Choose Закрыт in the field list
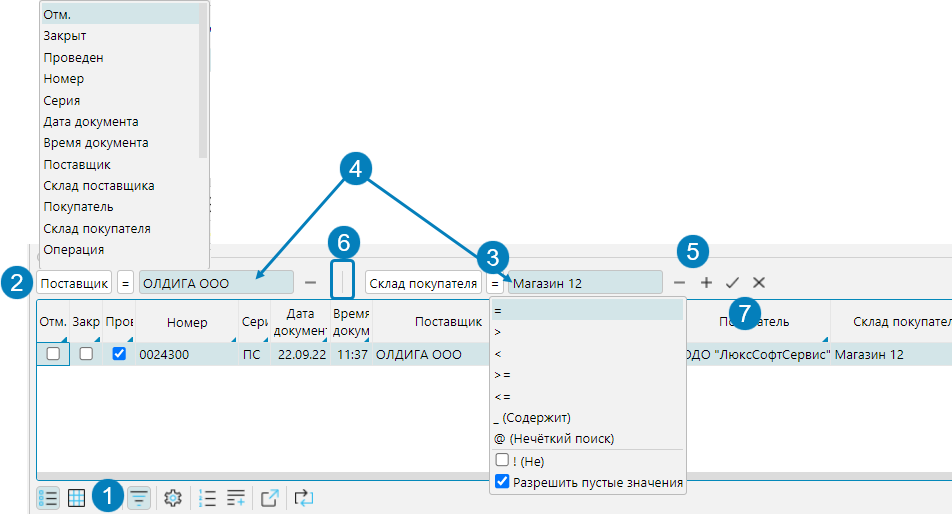The height and width of the screenshot is (514, 952). (120, 36)
